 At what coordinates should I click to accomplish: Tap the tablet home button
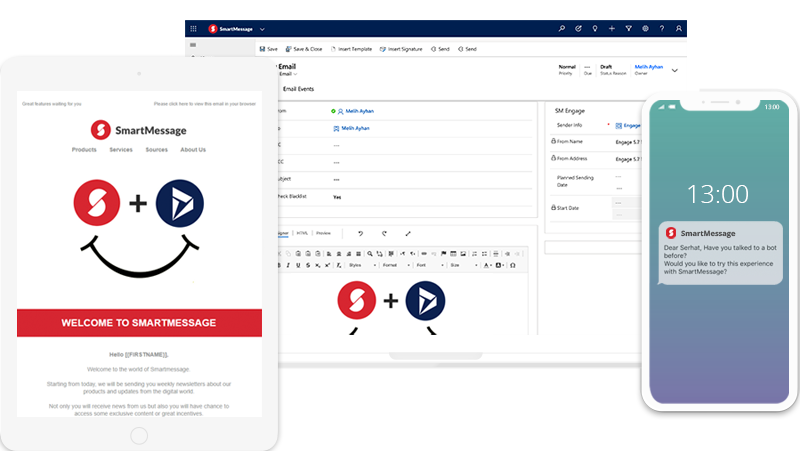pos(139,436)
